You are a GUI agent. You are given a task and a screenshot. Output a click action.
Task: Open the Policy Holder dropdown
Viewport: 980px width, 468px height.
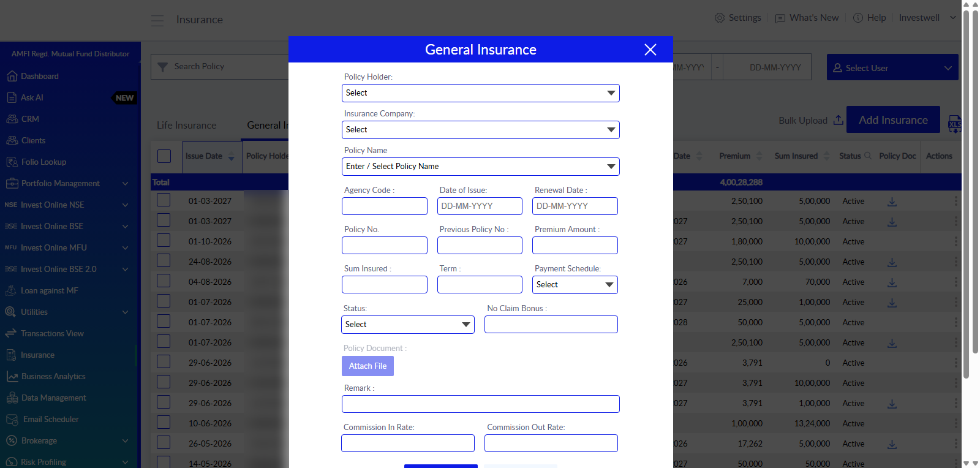[x=481, y=93]
